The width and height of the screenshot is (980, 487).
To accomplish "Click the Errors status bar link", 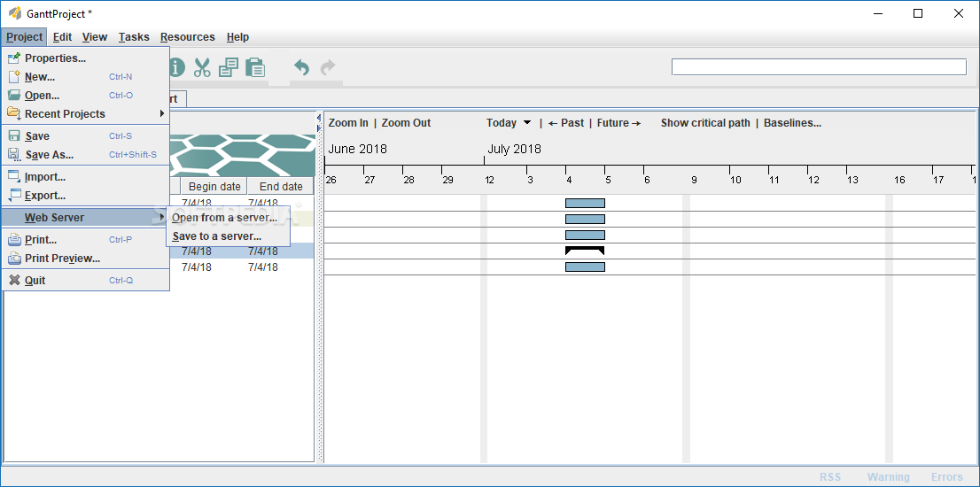I will coord(947,477).
